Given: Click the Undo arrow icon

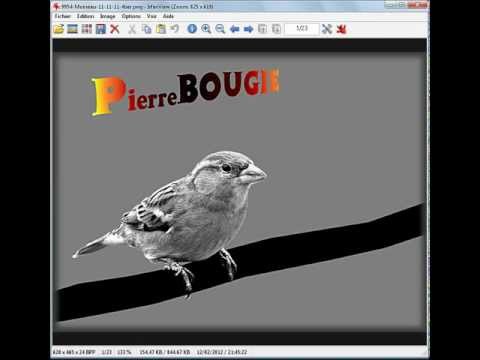Looking at the screenshot, I should click(x=175, y=29).
